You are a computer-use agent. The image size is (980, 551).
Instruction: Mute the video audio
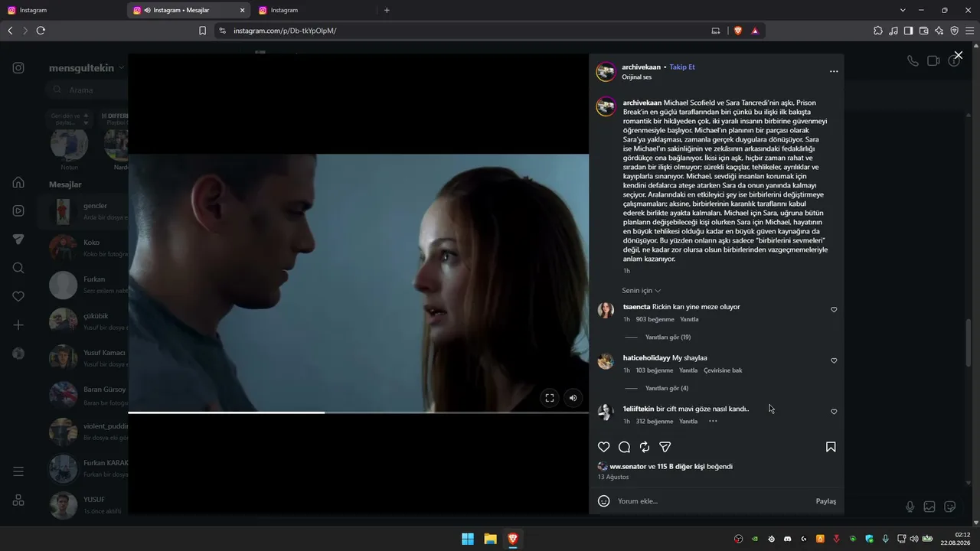tap(573, 398)
